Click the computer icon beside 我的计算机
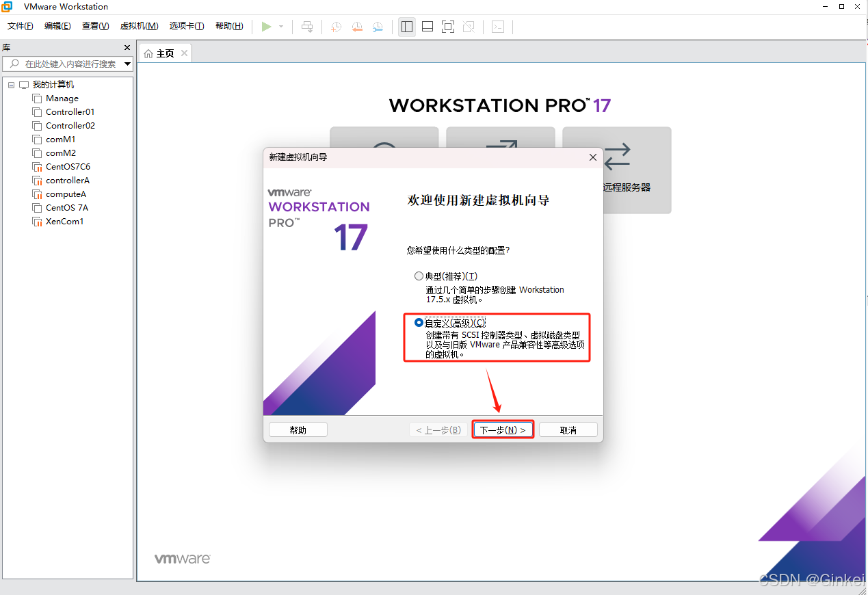The image size is (868, 595). click(x=24, y=85)
